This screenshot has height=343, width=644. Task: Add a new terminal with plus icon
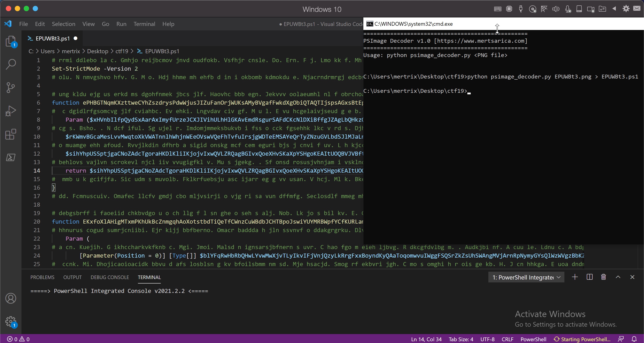(575, 277)
